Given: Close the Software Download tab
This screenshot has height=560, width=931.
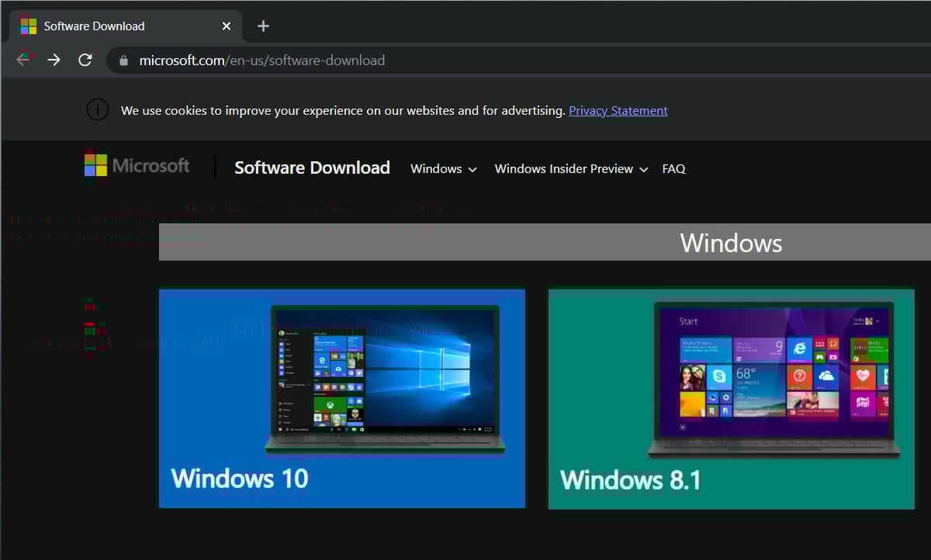Looking at the screenshot, I should click(x=227, y=26).
